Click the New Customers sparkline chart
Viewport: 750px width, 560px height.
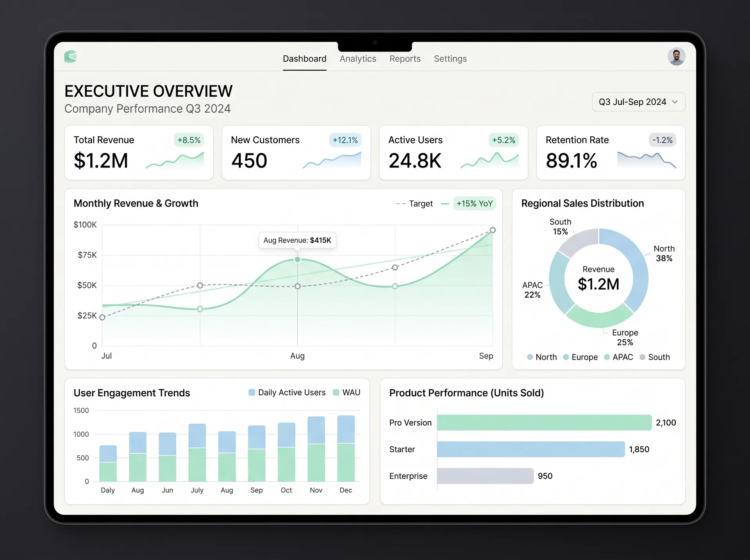332,161
